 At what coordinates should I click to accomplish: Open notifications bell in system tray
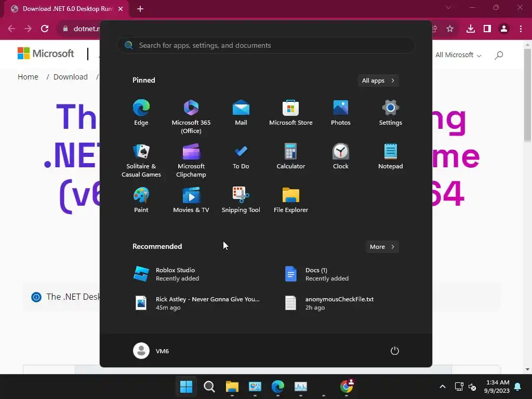[x=518, y=387]
